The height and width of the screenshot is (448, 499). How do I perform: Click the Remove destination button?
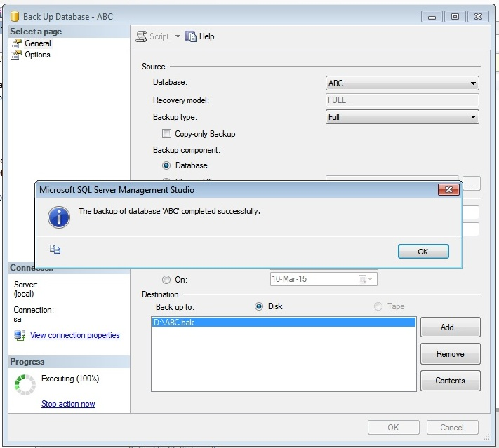tap(451, 354)
